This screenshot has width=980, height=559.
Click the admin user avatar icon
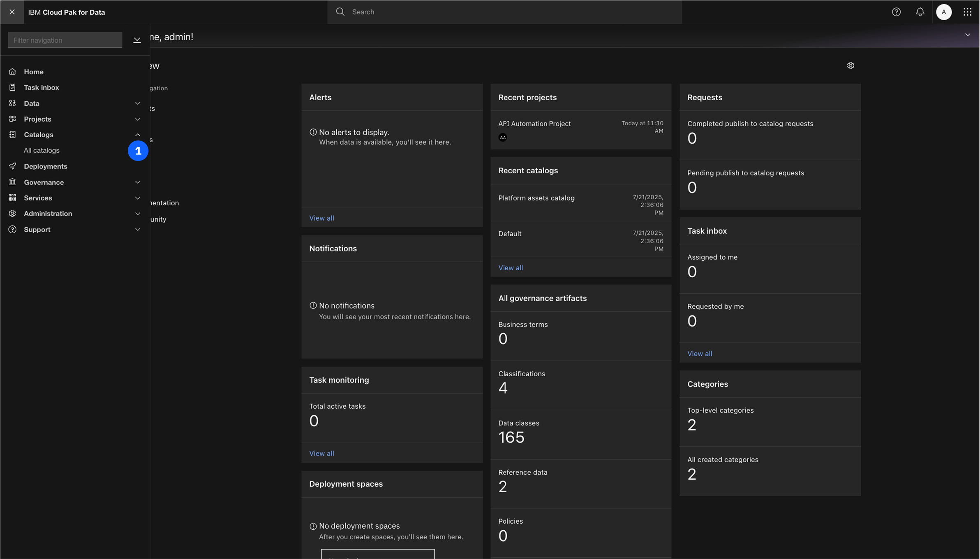944,12
